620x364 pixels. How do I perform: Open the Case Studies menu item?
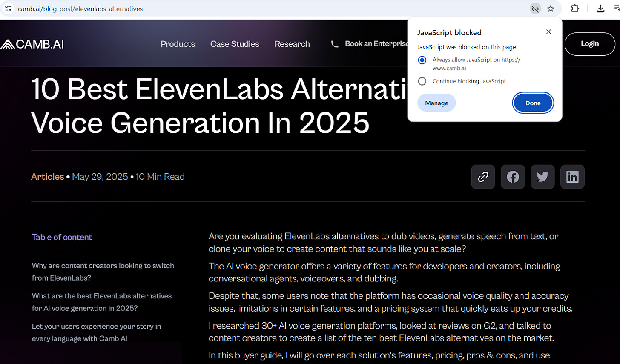235,44
